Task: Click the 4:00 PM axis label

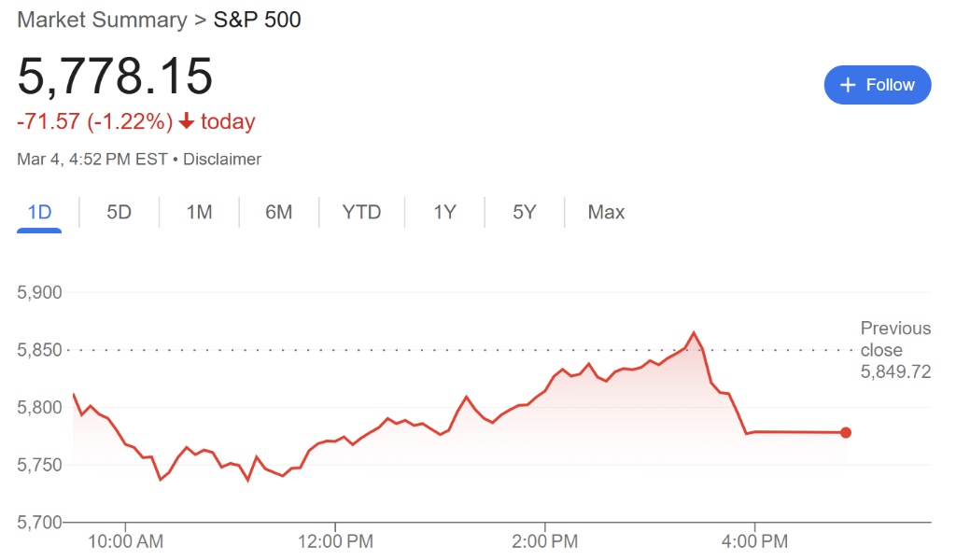Action: point(754,540)
